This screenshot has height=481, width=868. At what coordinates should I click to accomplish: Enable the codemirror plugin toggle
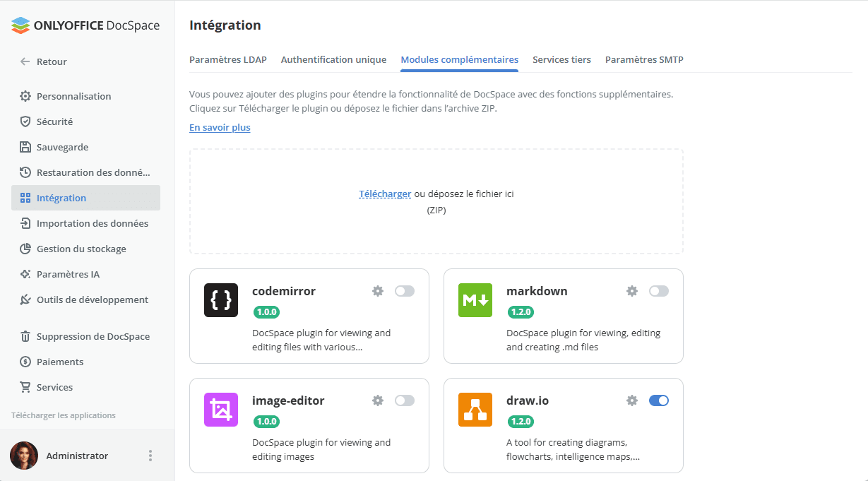tap(405, 291)
